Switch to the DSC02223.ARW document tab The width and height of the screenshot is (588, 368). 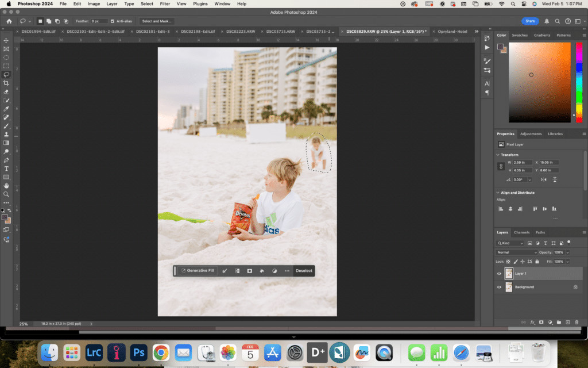(x=241, y=32)
